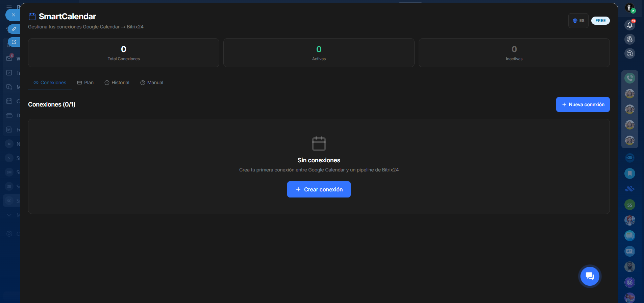Screen dimensions: 644x303
Task: Click the Inactivas stat card
Action: (x=514, y=53)
